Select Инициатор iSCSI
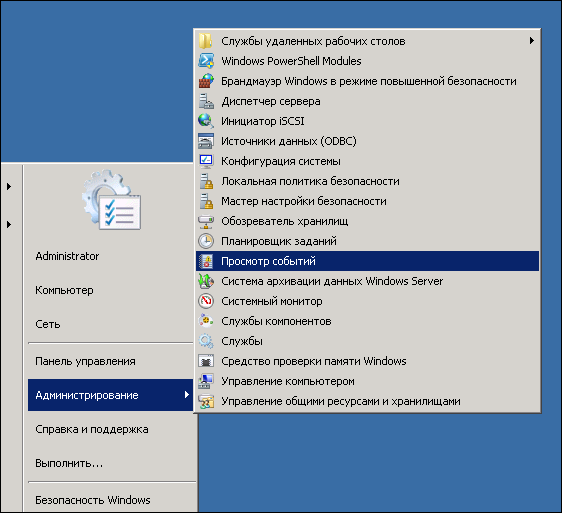This screenshot has height=513, width=562. click(x=367, y=121)
